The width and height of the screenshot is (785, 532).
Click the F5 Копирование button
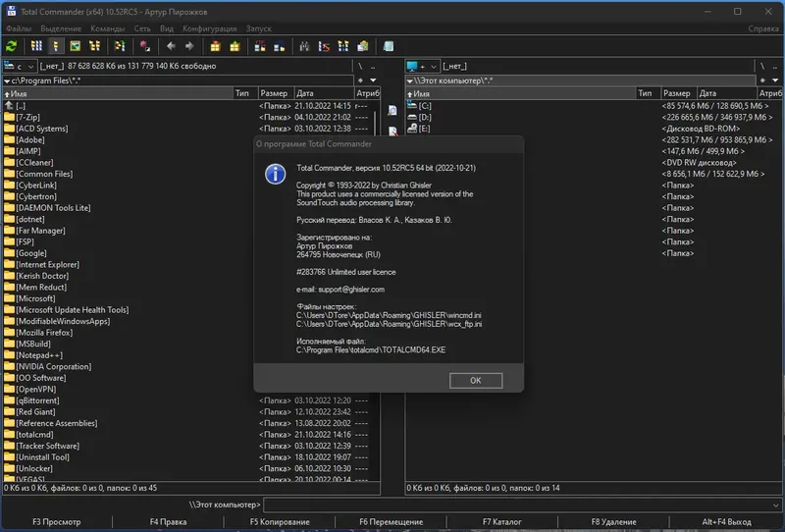tap(280, 522)
